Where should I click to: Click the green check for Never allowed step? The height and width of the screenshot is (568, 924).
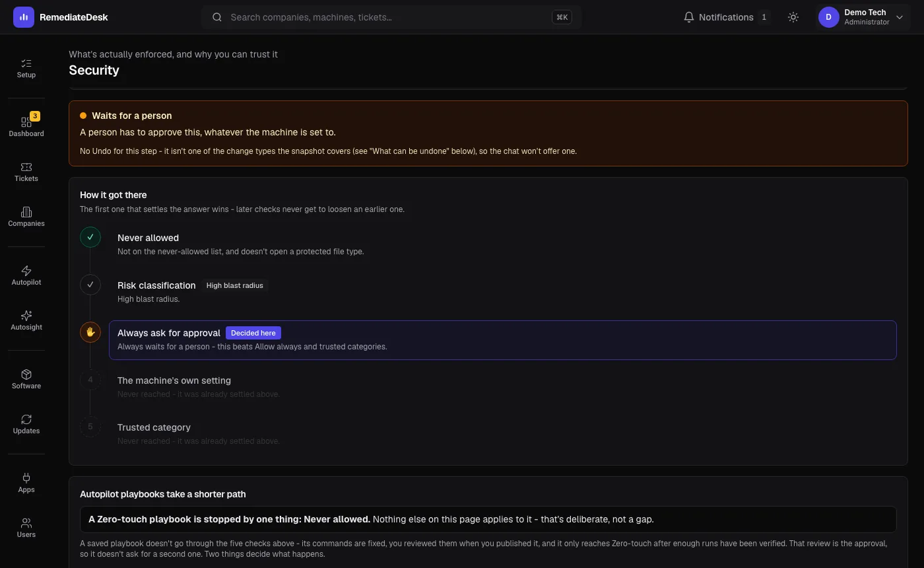pyautogui.click(x=90, y=237)
